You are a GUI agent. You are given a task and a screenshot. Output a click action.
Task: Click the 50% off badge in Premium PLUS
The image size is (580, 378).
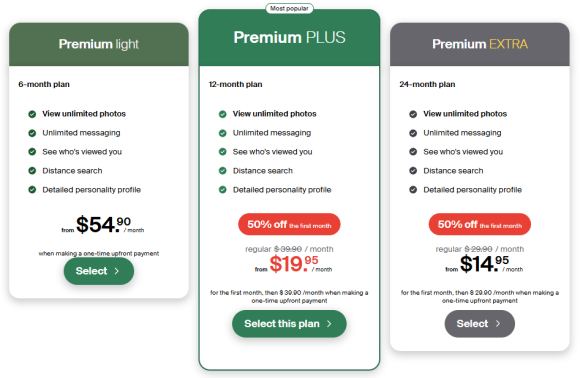[289, 224]
